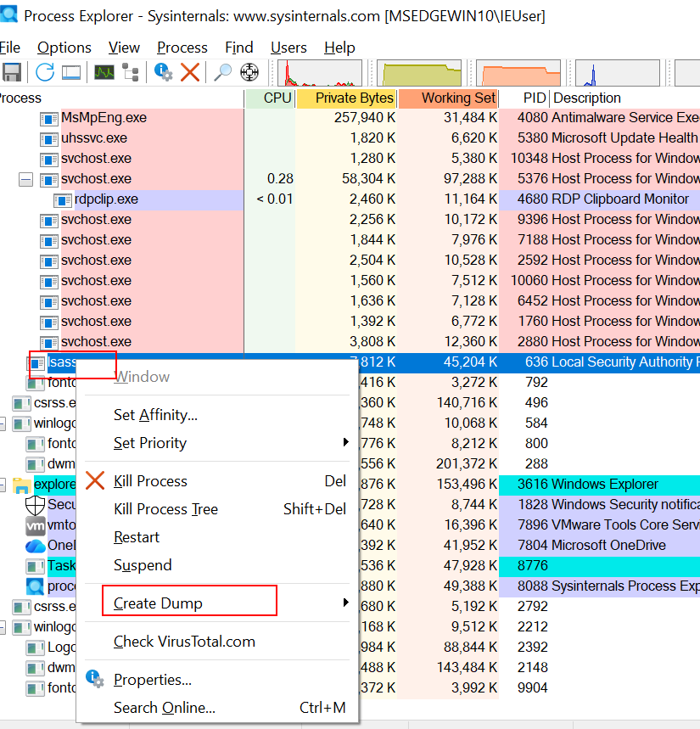Toggle the Show Process Tree toolbar icon
This screenshot has height=729, width=700.
[131, 72]
